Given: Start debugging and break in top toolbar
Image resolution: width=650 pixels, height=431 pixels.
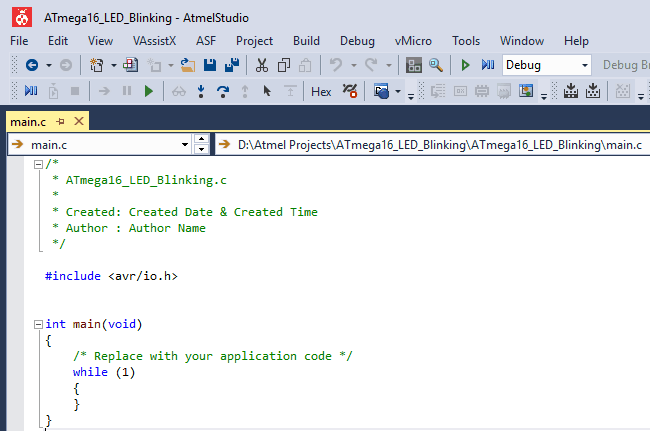Looking at the screenshot, I should click(488, 65).
